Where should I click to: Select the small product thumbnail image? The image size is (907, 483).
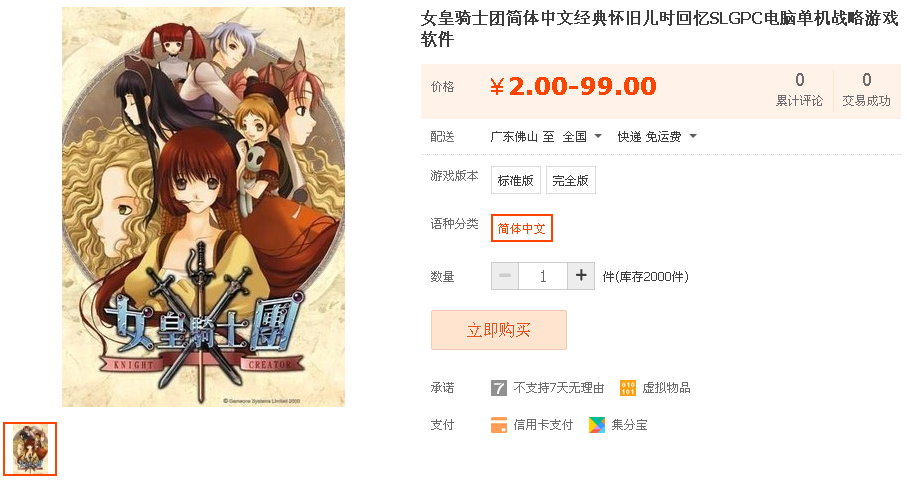(x=30, y=449)
